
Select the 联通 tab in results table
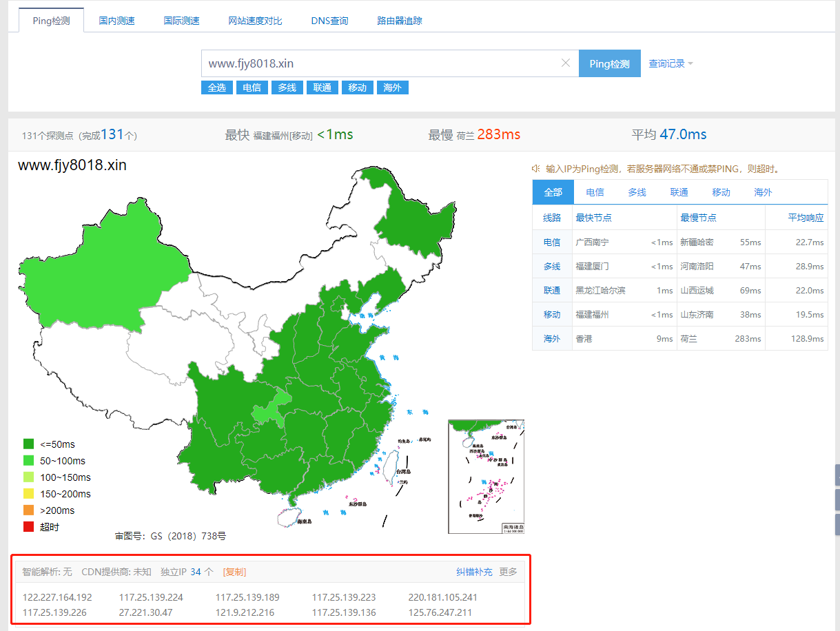pyautogui.click(x=679, y=192)
